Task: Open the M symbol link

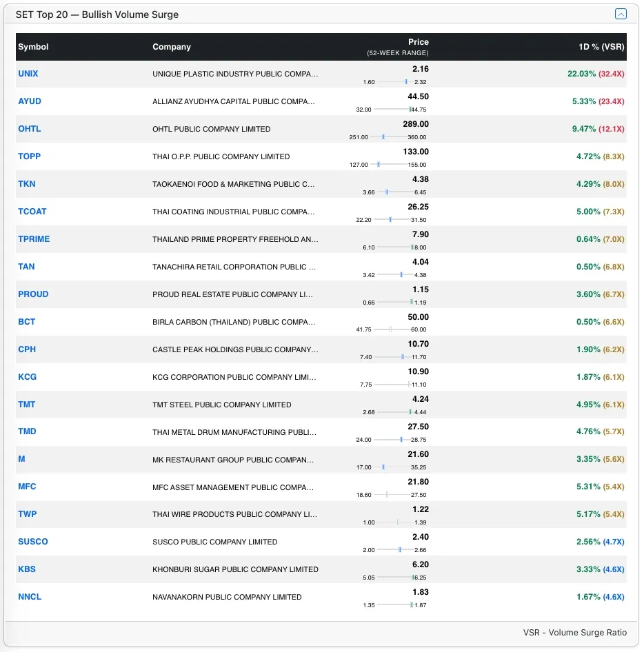Action: coord(21,459)
